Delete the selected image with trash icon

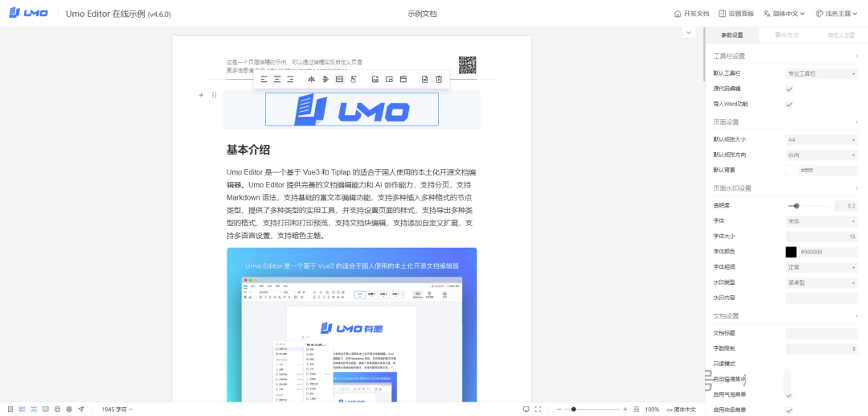(x=439, y=79)
